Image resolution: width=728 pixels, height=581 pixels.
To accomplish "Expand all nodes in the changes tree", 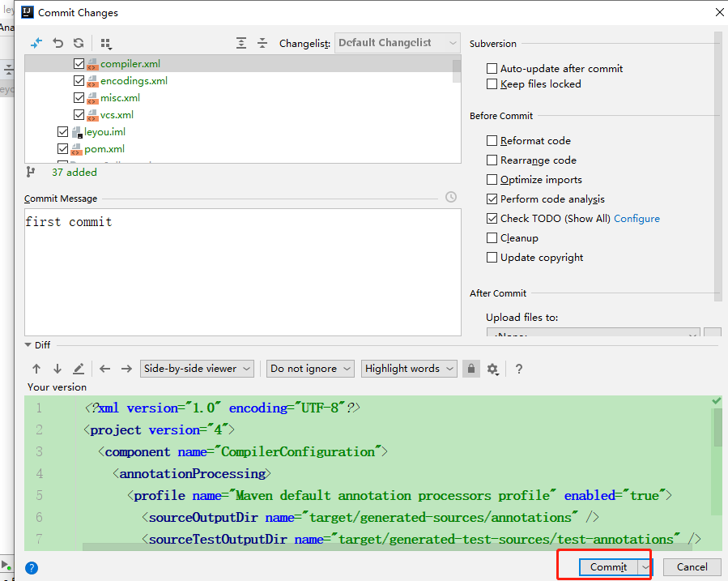I will coord(241,43).
